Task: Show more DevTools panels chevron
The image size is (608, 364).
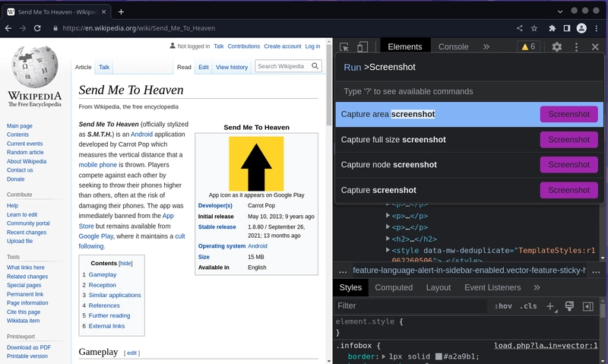Action: [486, 47]
